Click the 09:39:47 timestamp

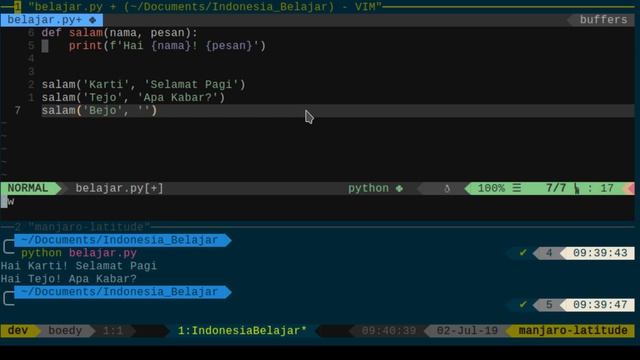coord(600,305)
